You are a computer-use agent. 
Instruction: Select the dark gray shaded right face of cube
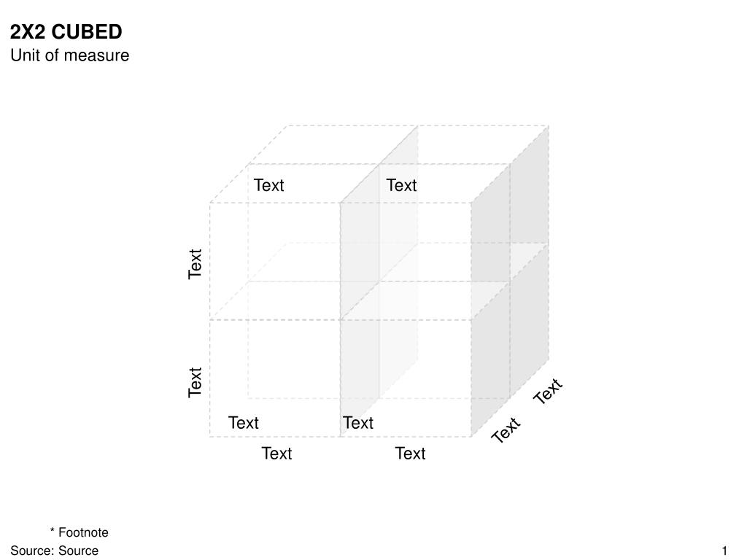pyautogui.click(x=510, y=281)
